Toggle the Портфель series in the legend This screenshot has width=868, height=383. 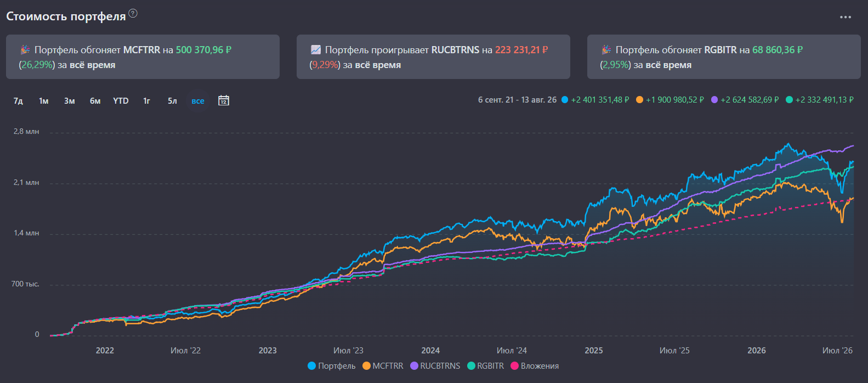tap(332, 366)
